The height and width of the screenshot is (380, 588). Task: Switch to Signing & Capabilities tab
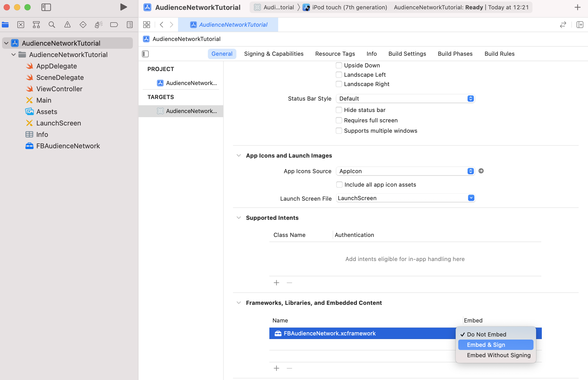click(274, 54)
